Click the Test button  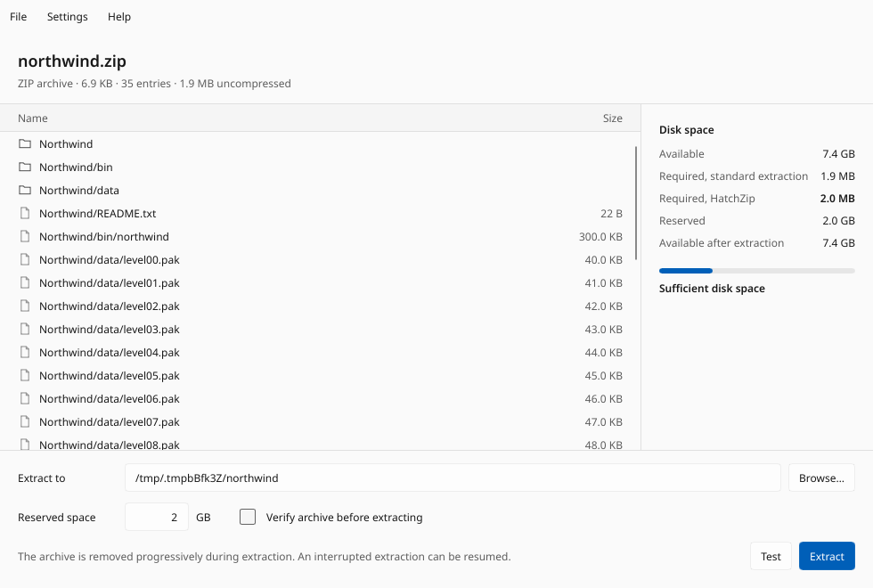(771, 556)
